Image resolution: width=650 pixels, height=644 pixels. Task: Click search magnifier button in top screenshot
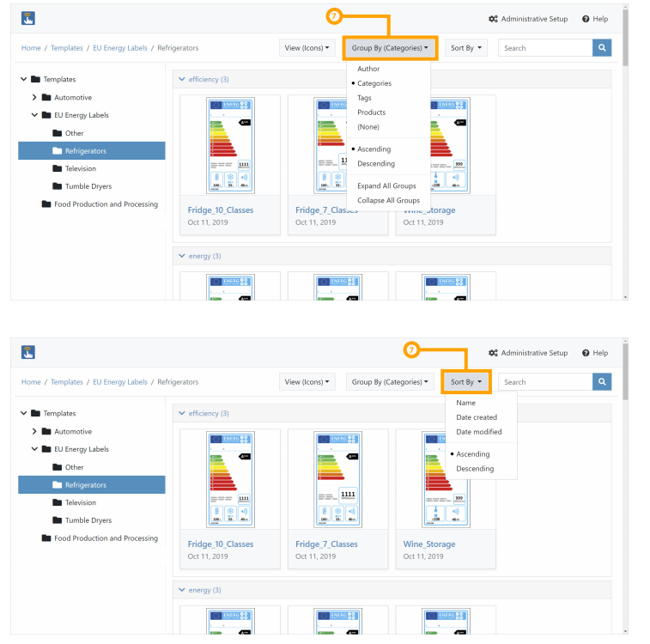click(x=602, y=48)
